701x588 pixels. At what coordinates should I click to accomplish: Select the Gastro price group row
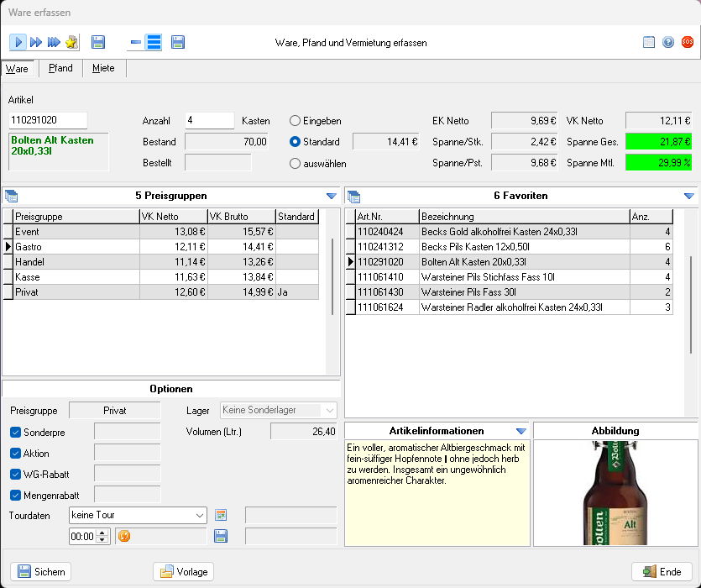tap(161, 247)
